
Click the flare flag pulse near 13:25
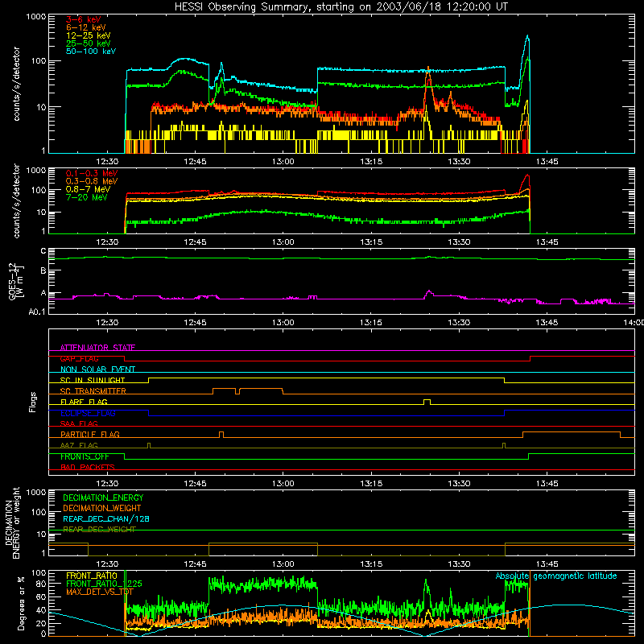click(427, 402)
